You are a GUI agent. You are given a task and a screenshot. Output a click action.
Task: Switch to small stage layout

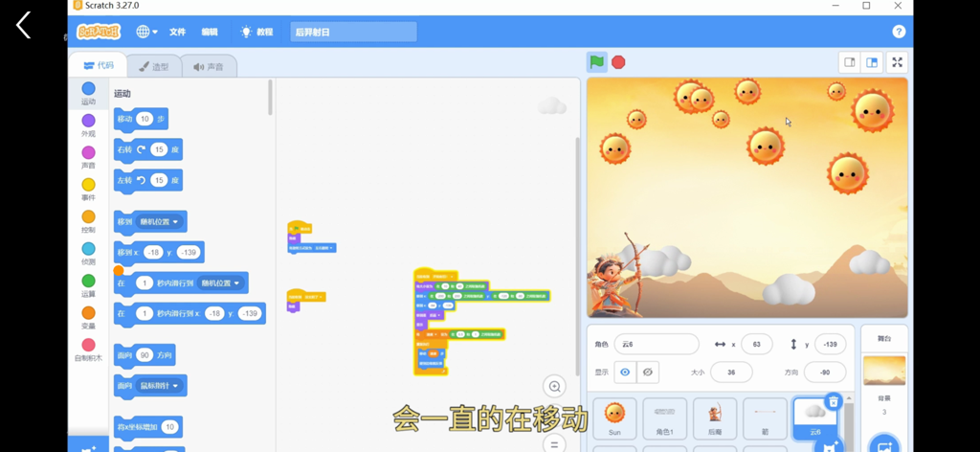[850, 62]
